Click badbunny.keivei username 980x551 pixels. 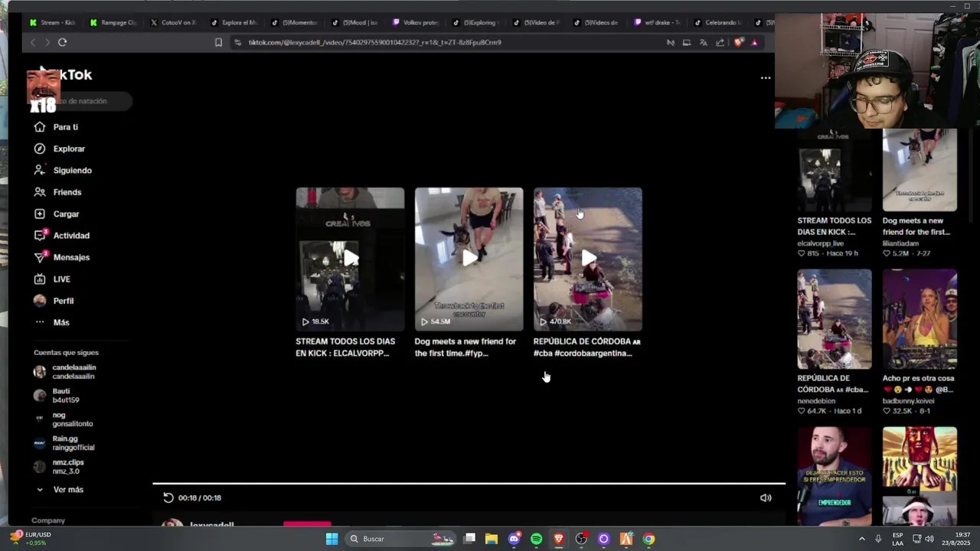click(908, 401)
